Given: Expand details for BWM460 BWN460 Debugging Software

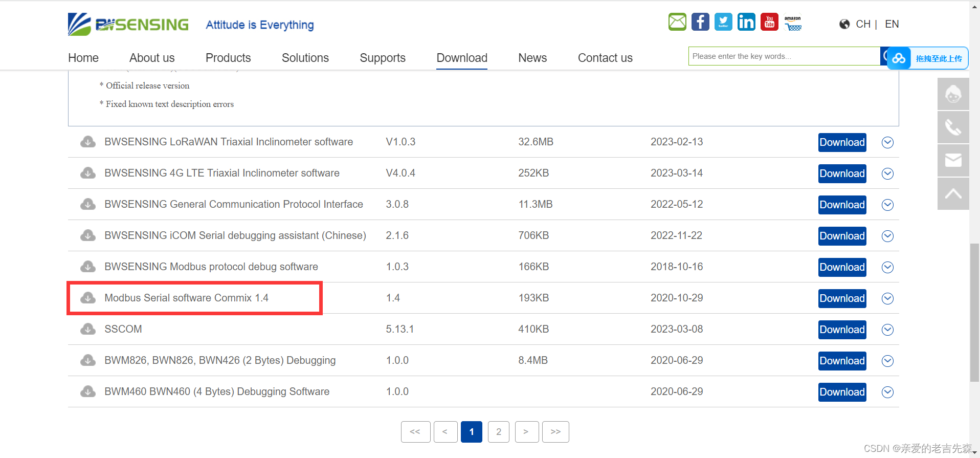Looking at the screenshot, I should coord(887,392).
